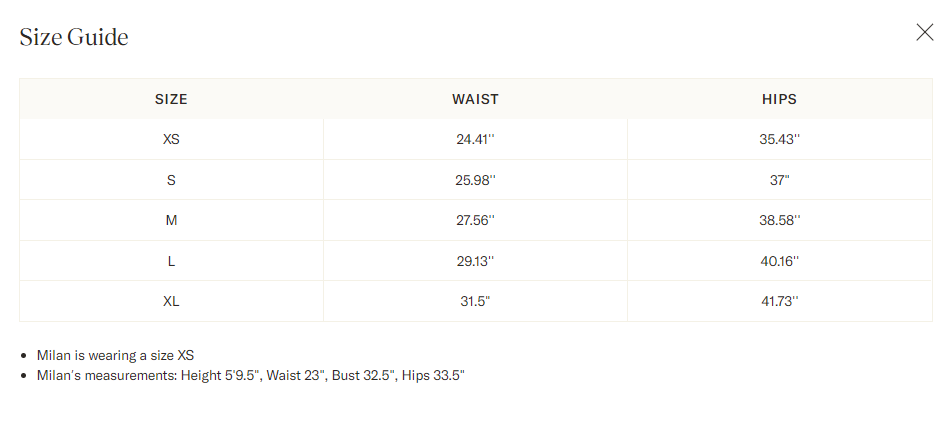Screen dimensions: 943x433
Task: Select waist value 25.98''
Action: pos(476,180)
